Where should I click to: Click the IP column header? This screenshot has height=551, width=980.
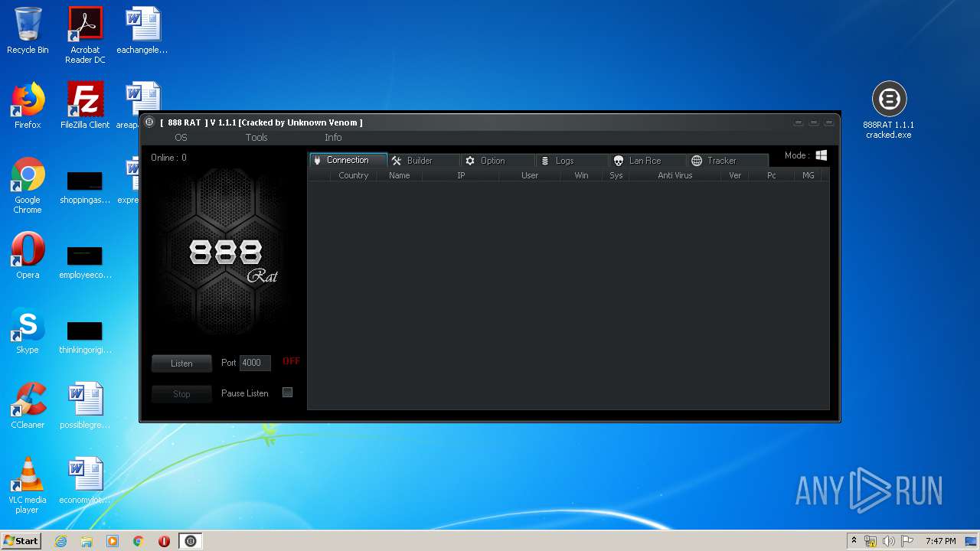(461, 175)
